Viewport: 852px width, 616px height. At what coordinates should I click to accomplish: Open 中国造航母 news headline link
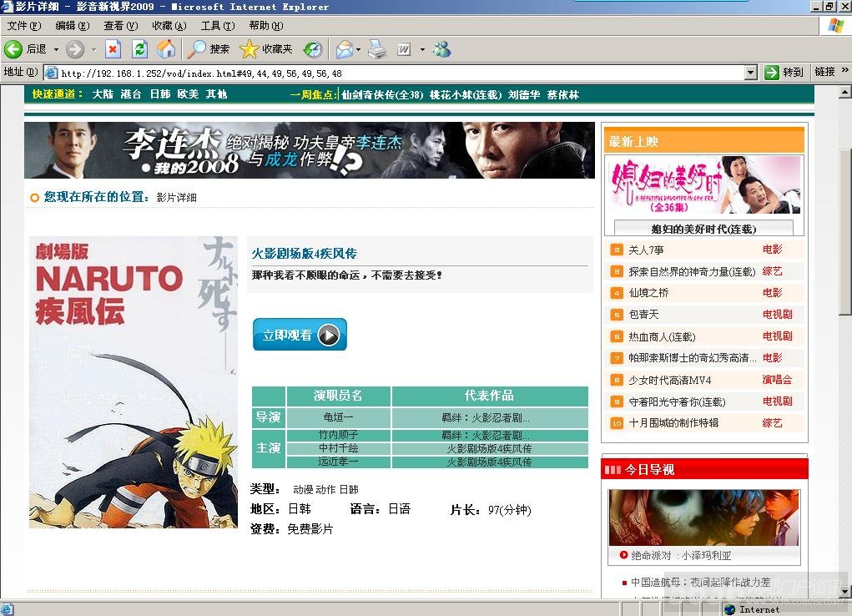(x=700, y=583)
